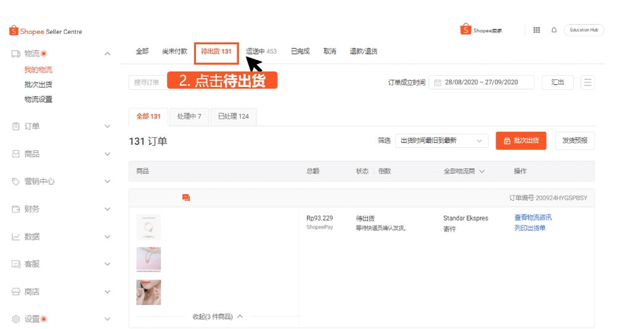Click the 设置 gear icon in sidebar

tap(15, 319)
